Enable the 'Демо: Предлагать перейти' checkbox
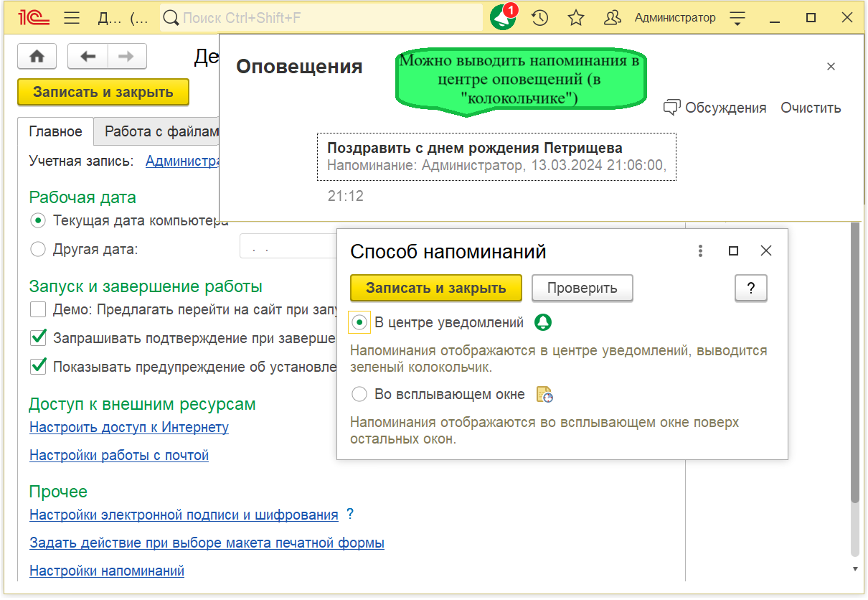The height and width of the screenshot is (600, 868). pyautogui.click(x=38, y=310)
